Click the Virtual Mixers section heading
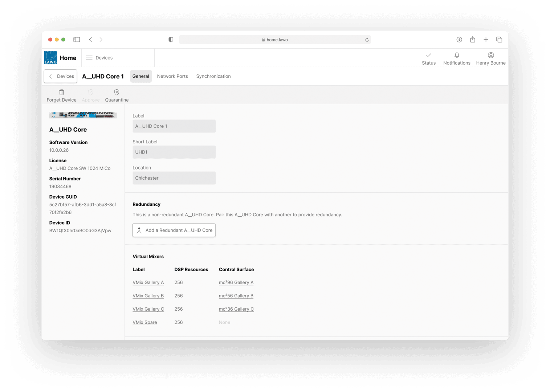 coord(148,257)
